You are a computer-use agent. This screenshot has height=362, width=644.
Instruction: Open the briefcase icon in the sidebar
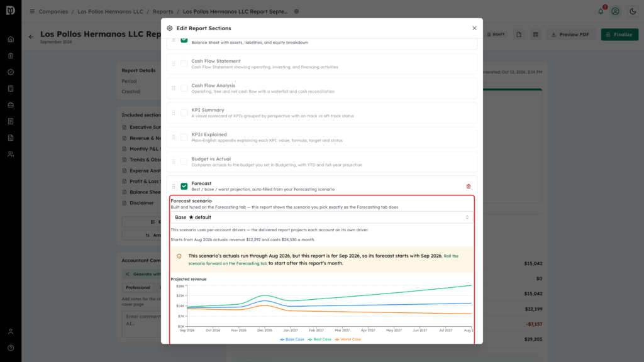(11, 105)
